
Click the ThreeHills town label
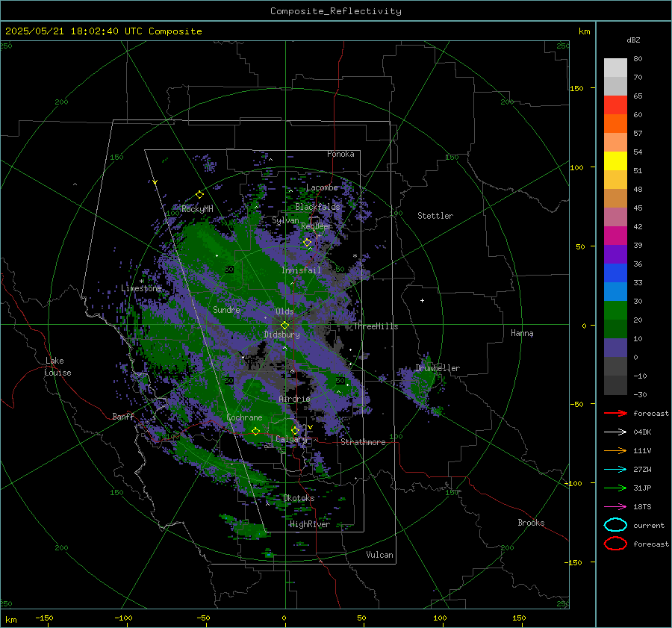376,326
